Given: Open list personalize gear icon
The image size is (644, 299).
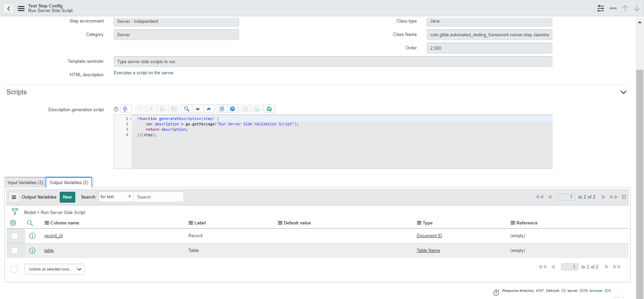Looking at the screenshot, I should [13, 223].
